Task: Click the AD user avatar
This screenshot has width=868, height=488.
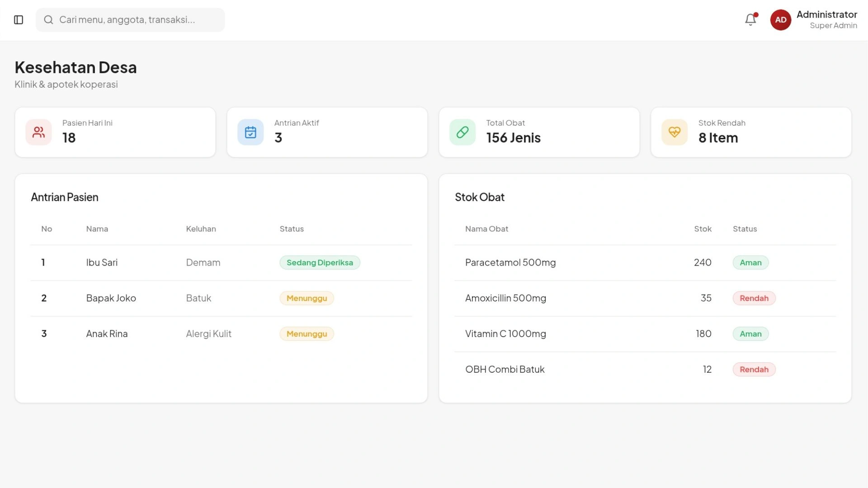Action: (x=780, y=20)
